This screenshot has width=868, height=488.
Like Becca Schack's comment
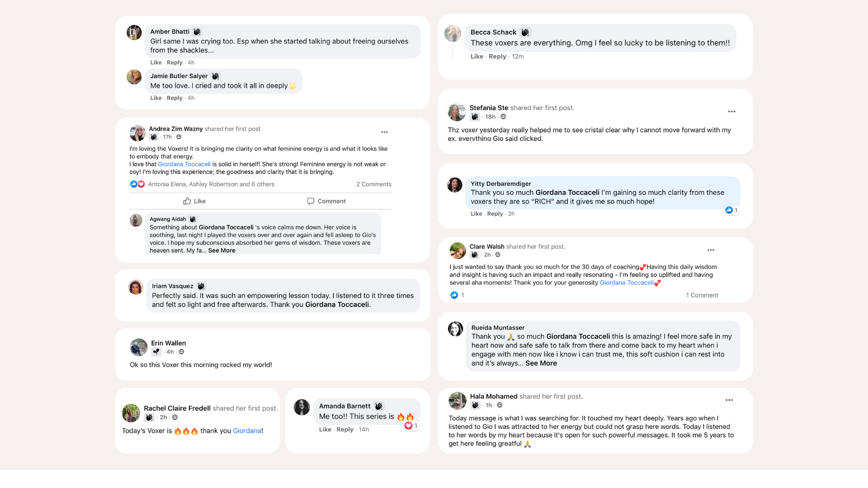coord(476,56)
